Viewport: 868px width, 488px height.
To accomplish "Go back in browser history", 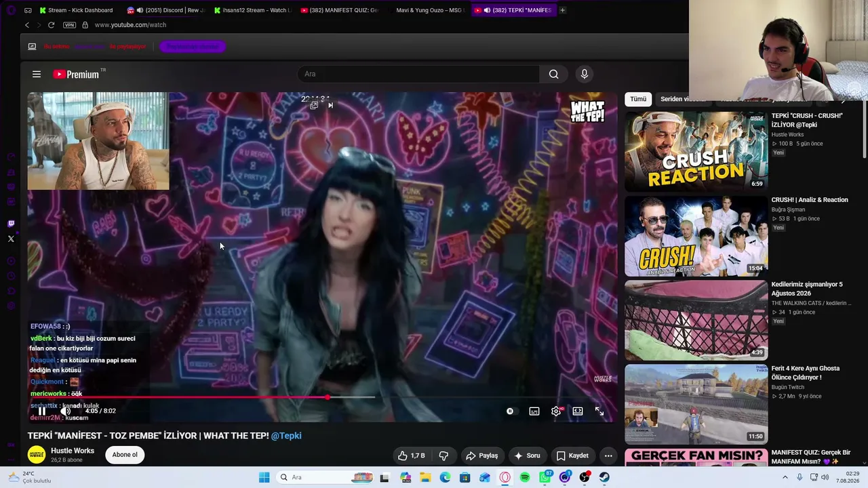I will pos(27,25).
